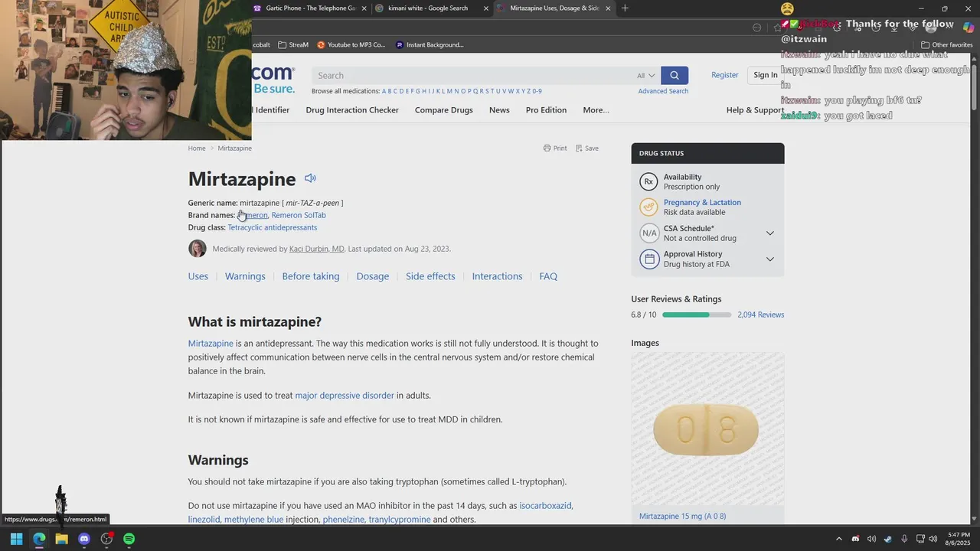The height and width of the screenshot is (551, 980).
Task: Open the Other favorites folder
Action: [x=947, y=44]
